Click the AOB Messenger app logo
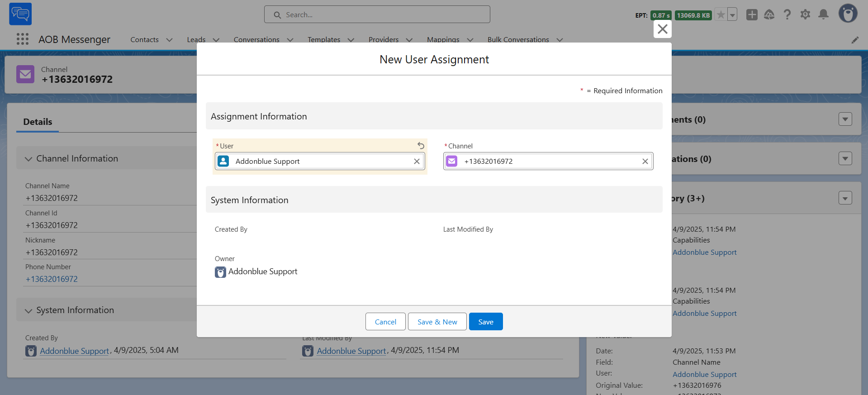The image size is (868, 395). point(20,14)
